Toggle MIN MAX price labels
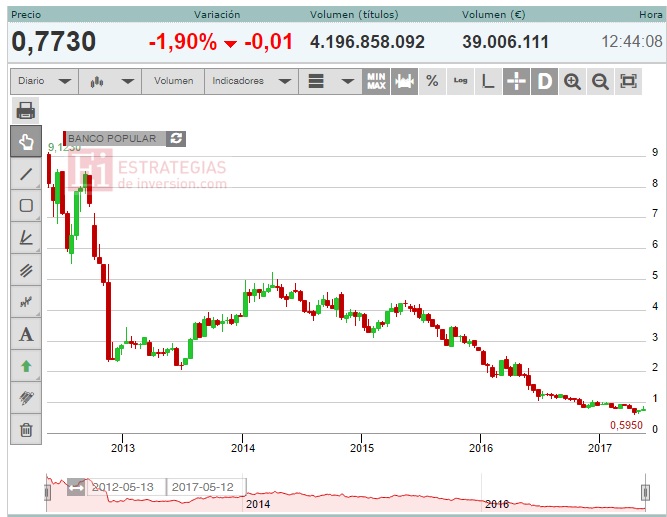This screenshot has width=667, height=517. [x=376, y=81]
